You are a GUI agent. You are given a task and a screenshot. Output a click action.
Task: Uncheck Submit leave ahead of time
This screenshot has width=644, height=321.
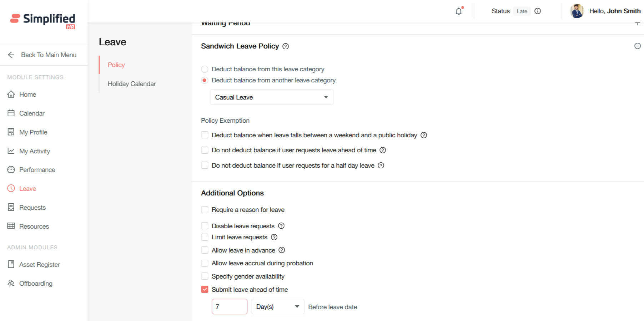pyautogui.click(x=205, y=289)
